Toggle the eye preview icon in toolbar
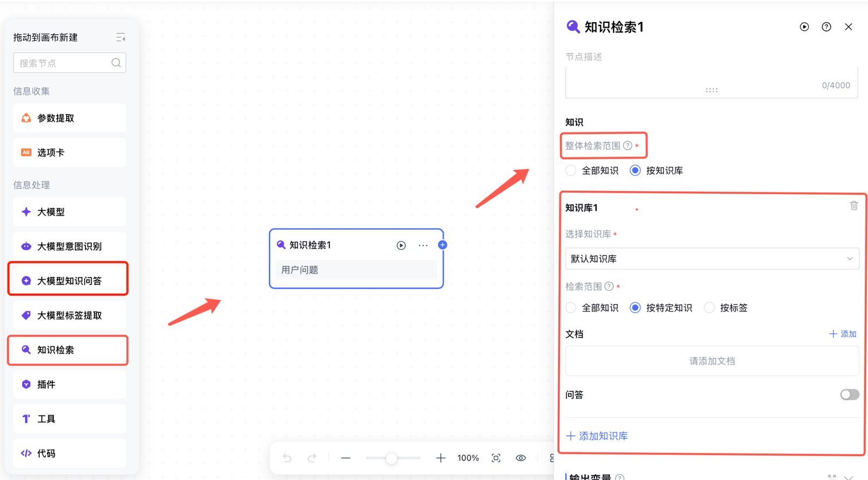Viewport: 868px width, 480px height. point(521,458)
